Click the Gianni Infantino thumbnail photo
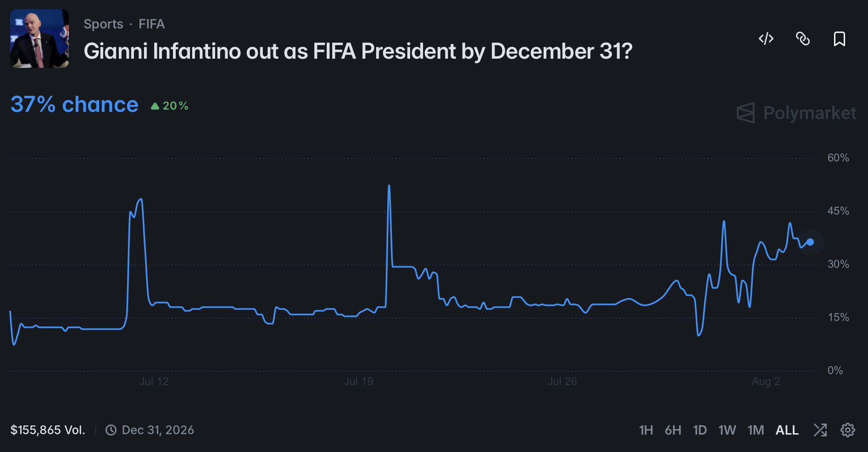868x452 pixels. coord(39,39)
